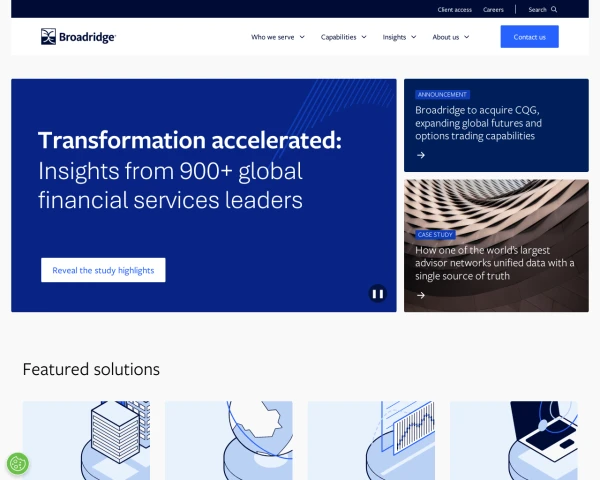This screenshot has width=600, height=480.
Task: Open the Insights menu
Action: point(394,37)
